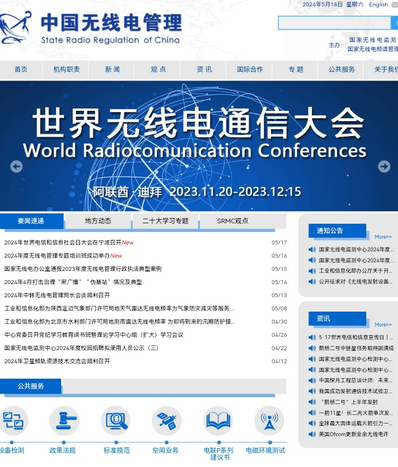Open 工业和信息化部为北京市水利部门许可 article

click(x=120, y=322)
